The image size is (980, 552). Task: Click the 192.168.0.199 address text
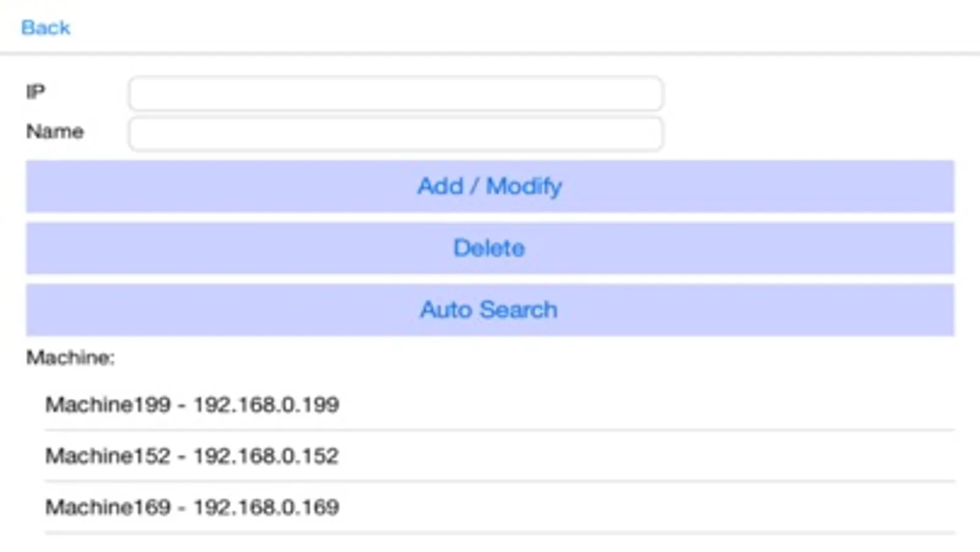[266, 405]
